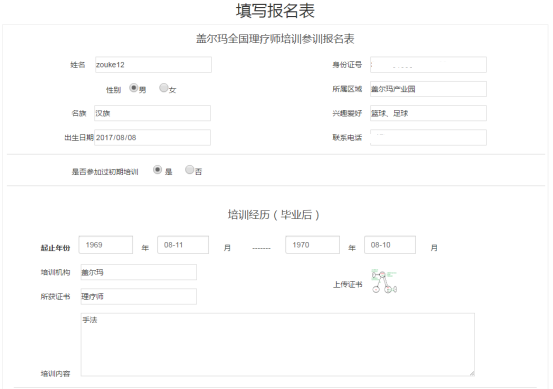Click the 填写报名表 page heading
The width and height of the screenshot is (553, 389).
[275, 11]
